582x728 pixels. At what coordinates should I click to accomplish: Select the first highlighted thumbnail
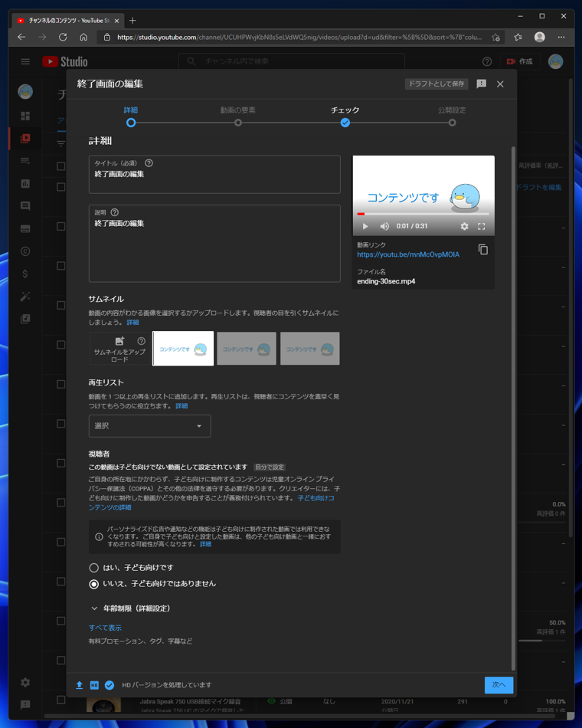tap(183, 349)
